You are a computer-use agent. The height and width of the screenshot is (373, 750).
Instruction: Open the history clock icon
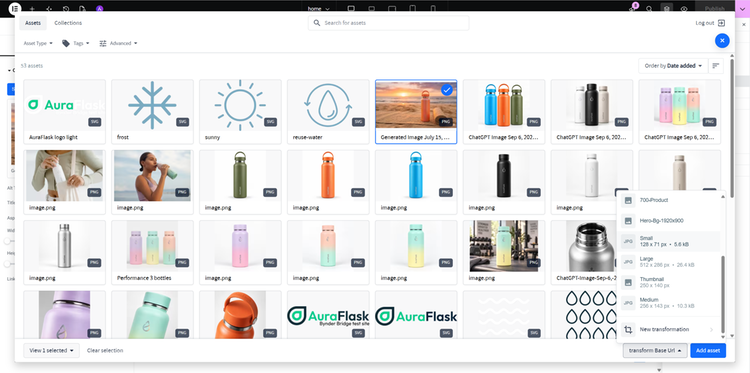coord(66,9)
